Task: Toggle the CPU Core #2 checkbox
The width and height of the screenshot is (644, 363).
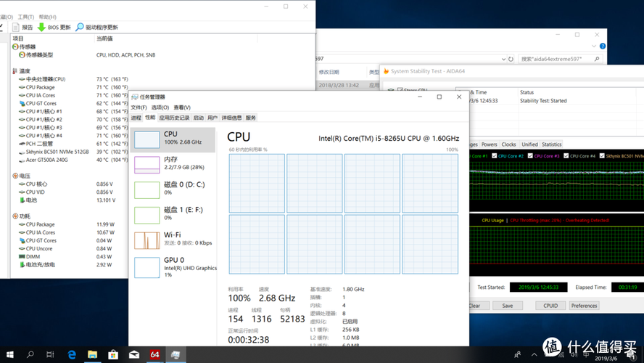Action: [495, 155]
